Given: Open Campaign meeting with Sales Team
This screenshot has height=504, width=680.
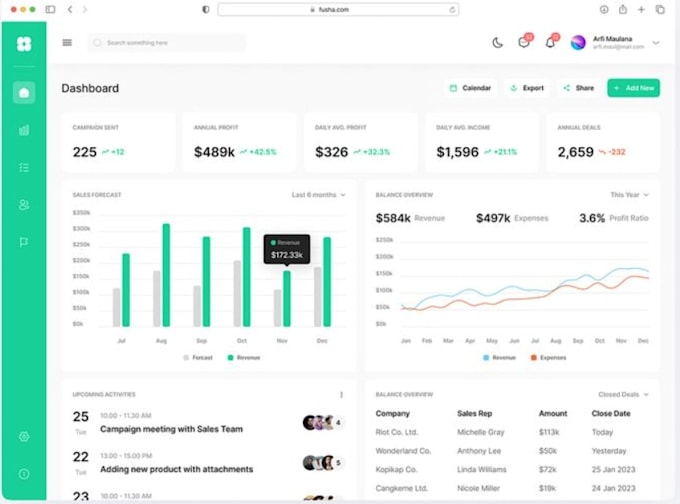Looking at the screenshot, I should pyautogui.click(x=171, y=429).
